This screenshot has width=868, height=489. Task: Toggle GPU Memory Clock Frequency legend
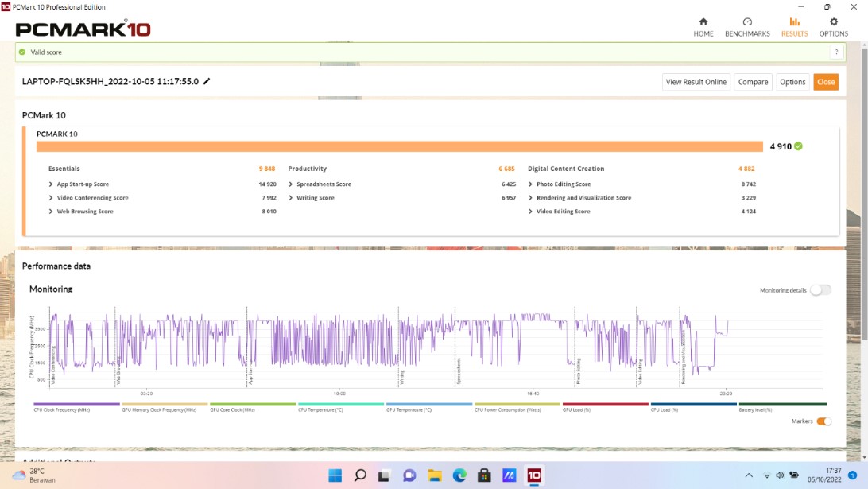(165, 407)
